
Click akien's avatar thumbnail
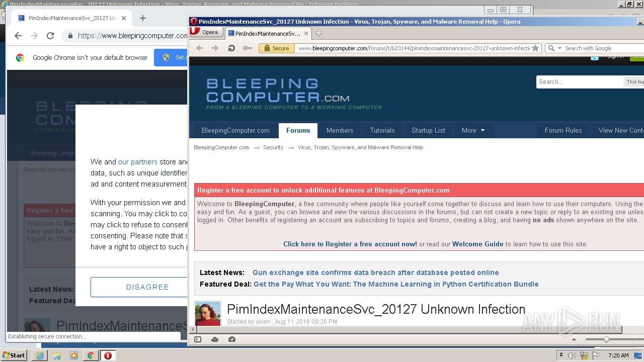(208, 313)
